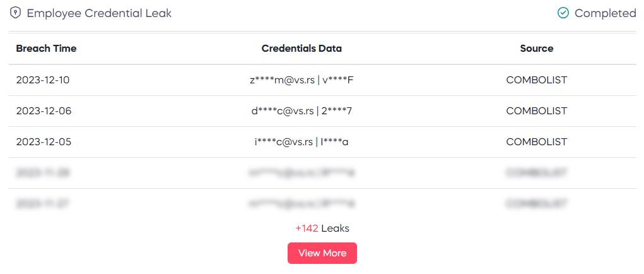Open the View More button
644x274 pixels.
click(x=322, y=253)
